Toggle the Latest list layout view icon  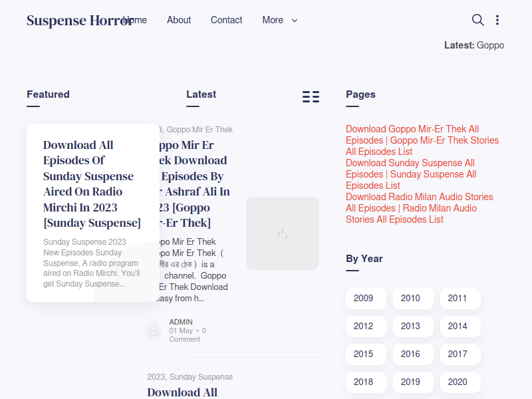[x=311, y=97]
